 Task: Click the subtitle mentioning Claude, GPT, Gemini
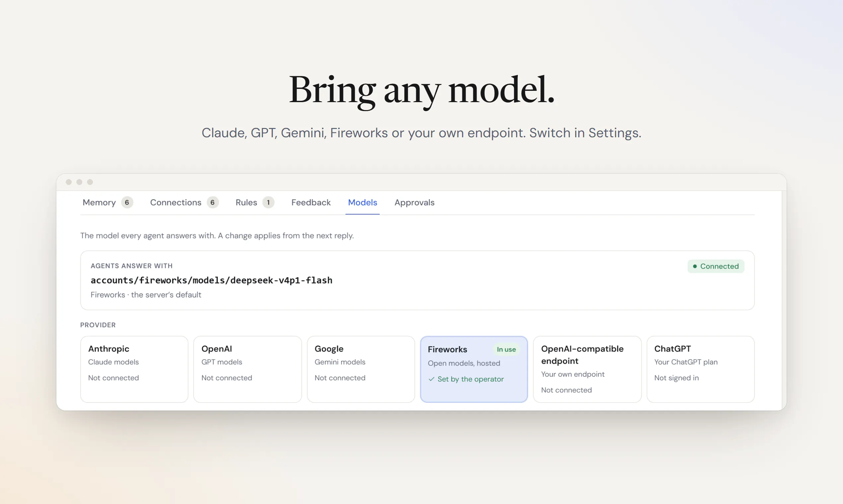(421, 133)
